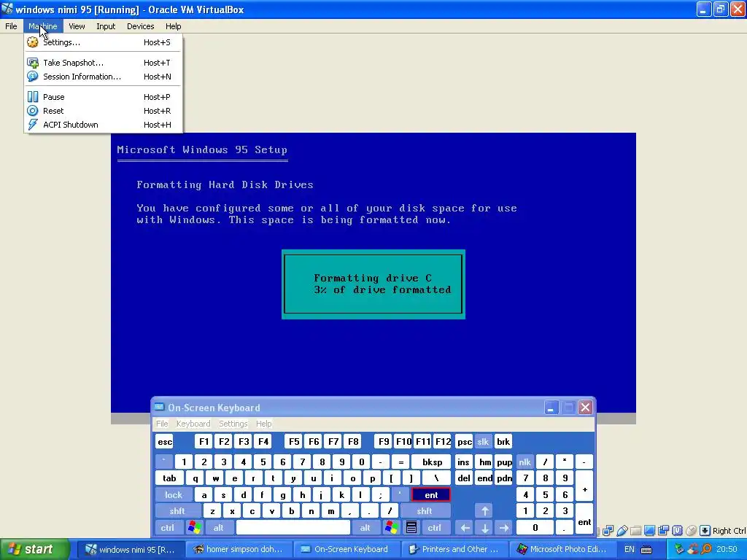Image resolution: width=747 pixels, height=560 pixels.
Task: Open On-Screen Keyboard Settings menu
Action: pos(233,424)
